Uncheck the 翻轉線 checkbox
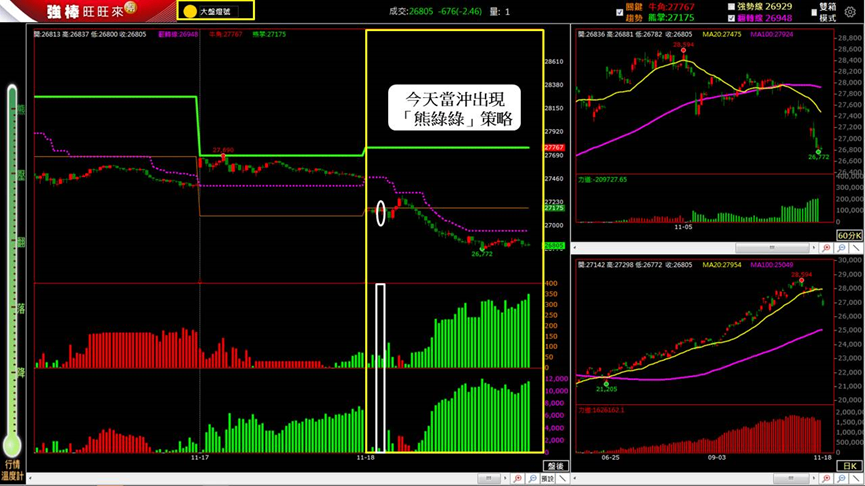This screenshot has width=865, height=486. click(x=731, y=18)
